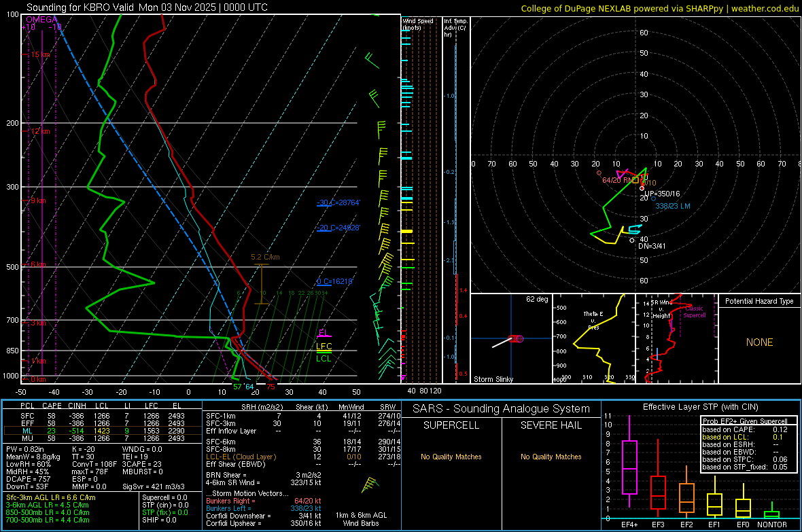Click the Sfc-3km AGL LR = 6.6 C/km
The image size is (802, 532).
(51, 497)
